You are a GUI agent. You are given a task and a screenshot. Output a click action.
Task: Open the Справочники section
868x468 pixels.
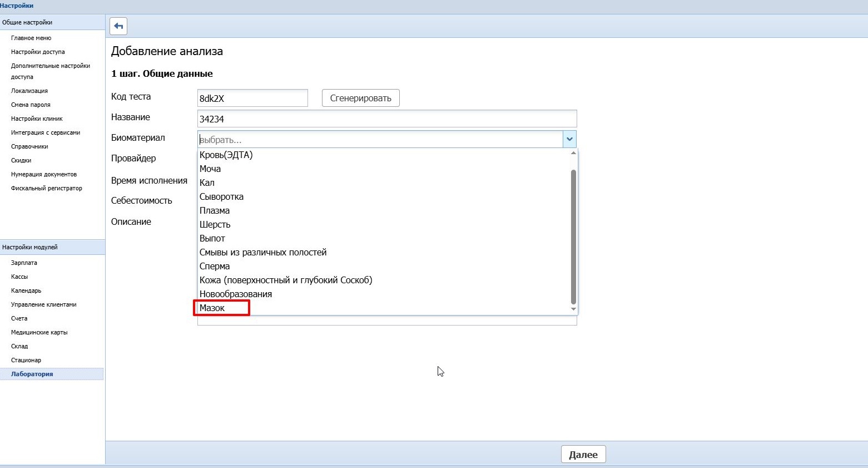[29, 146]
